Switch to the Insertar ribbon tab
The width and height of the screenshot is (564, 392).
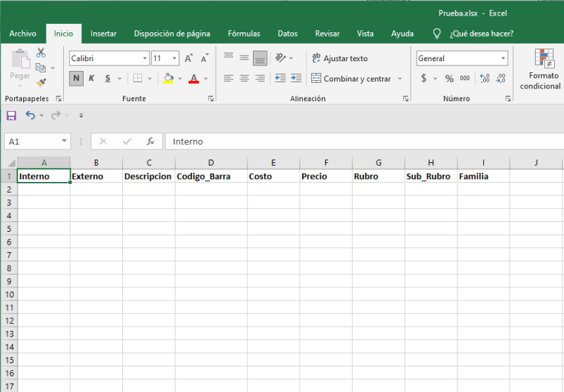point(103,34)
